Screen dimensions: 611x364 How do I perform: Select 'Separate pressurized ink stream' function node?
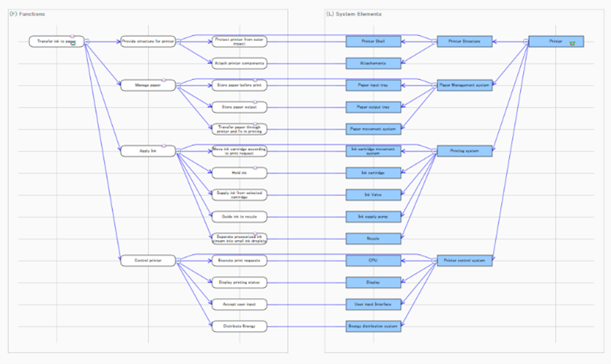pyautogui.click(x=239, y=238)
